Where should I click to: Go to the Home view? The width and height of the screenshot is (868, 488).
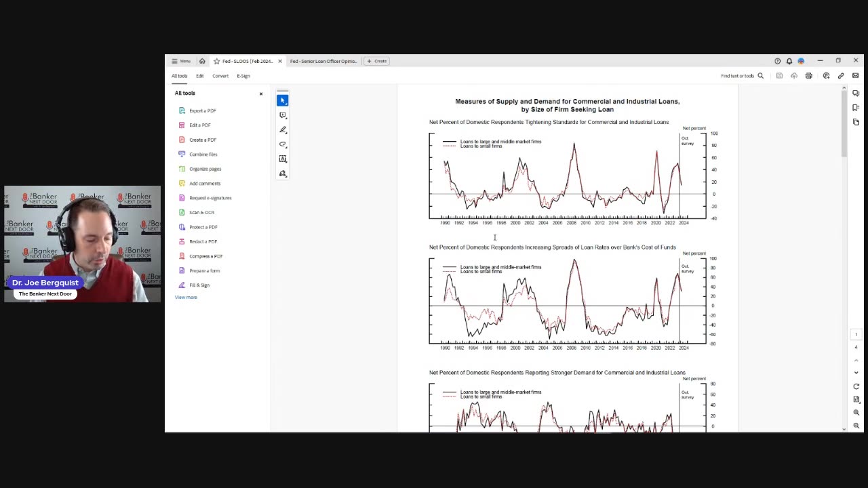pos(202,61)
